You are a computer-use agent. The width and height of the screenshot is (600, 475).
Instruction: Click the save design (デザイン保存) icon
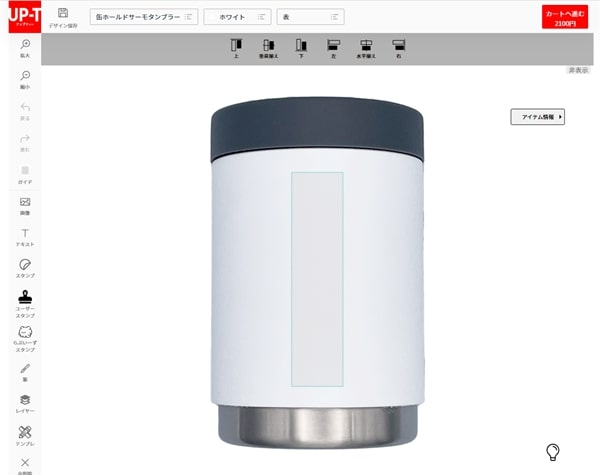[x=64, y=17]
